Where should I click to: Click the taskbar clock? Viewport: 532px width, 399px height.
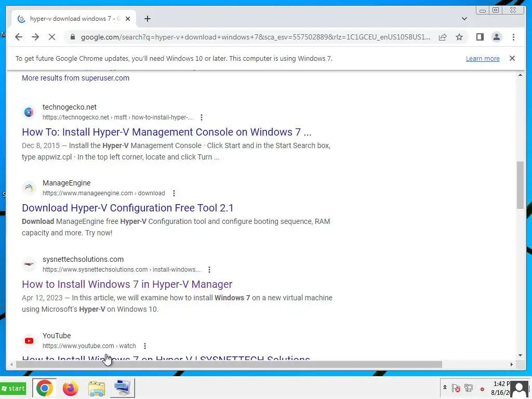click(500, 388)
